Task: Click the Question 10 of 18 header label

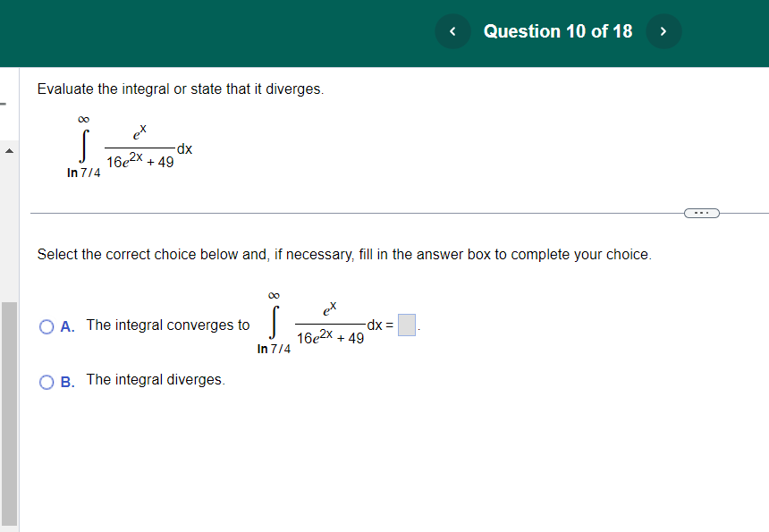Action: pyautogui.click(x=558, y=31)
